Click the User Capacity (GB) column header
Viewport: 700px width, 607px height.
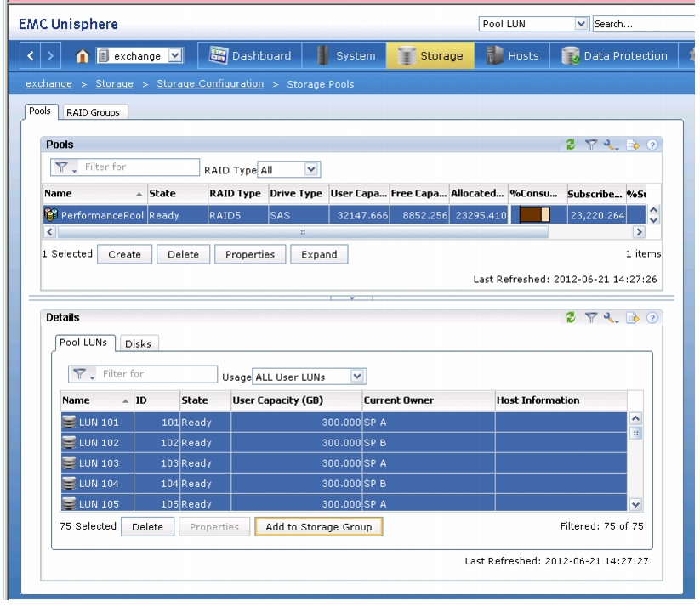pyautogui.click(x=297, y=400)
